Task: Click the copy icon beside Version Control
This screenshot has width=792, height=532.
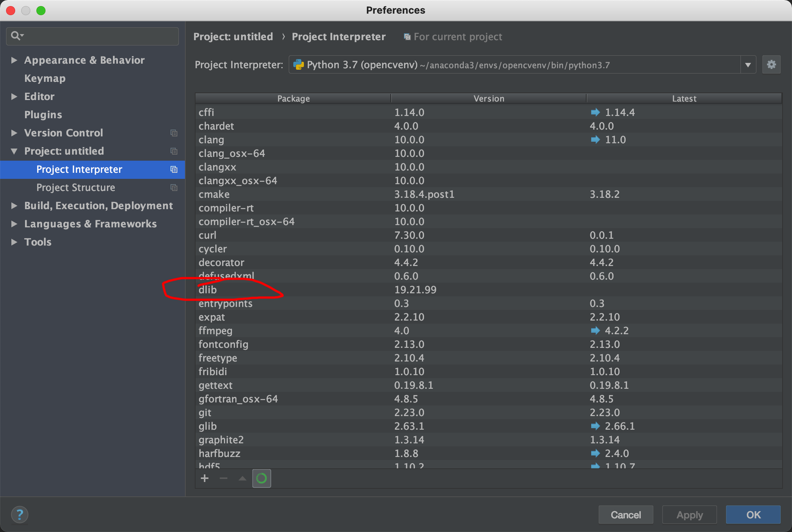Action: [x=174, y=133]
